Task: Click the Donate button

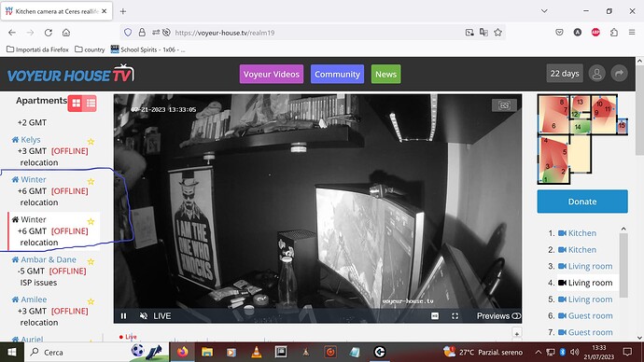Action: coord(582,202)
